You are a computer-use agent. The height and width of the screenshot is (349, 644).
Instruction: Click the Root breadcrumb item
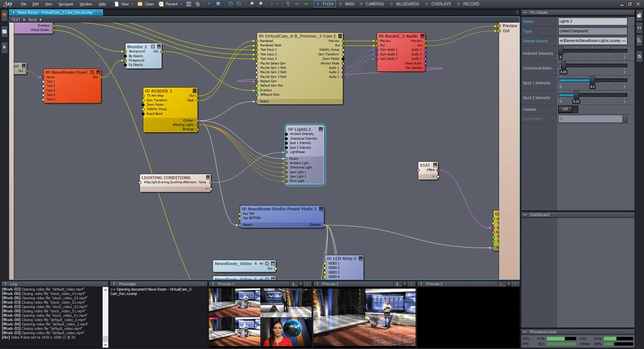pyautogui.click(x=32, y=19)
